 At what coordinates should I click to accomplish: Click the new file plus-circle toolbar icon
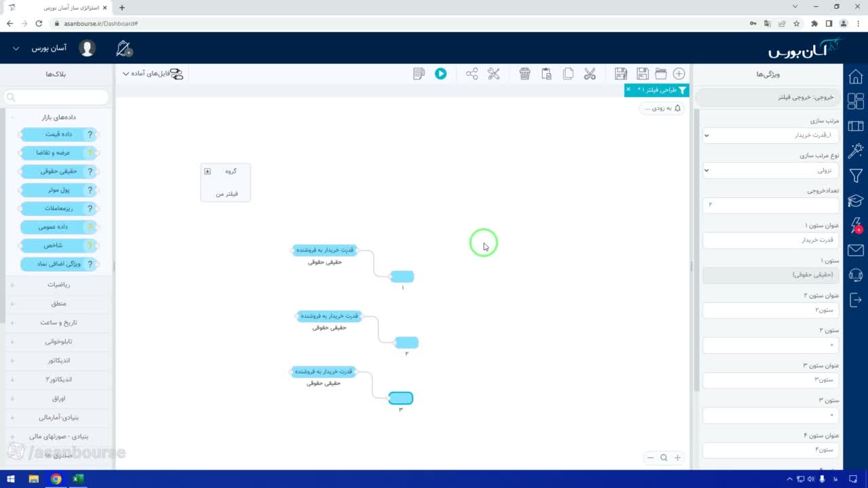(679, 74)
